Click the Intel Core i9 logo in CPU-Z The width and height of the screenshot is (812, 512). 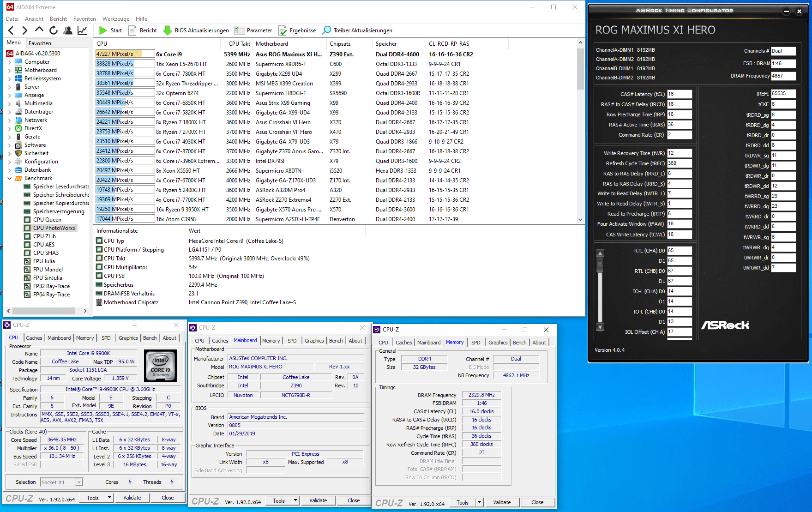click(161, 366)
